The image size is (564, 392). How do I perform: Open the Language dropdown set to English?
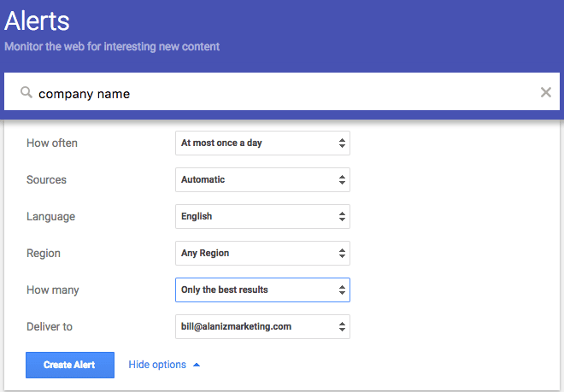click(262, 217)
